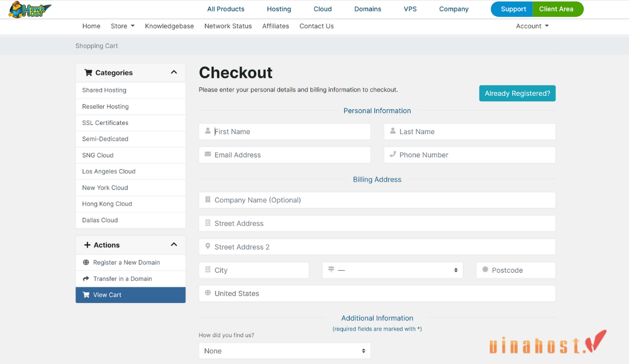The image size is (629, 364).
Task: Select the SSL Certificates category
Action: (x=131, y=123)
